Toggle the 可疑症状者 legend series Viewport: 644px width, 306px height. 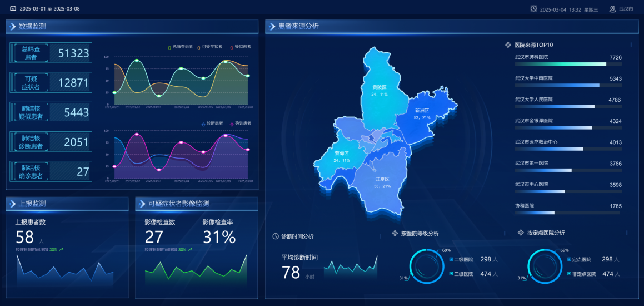click(x=209, y=47)
